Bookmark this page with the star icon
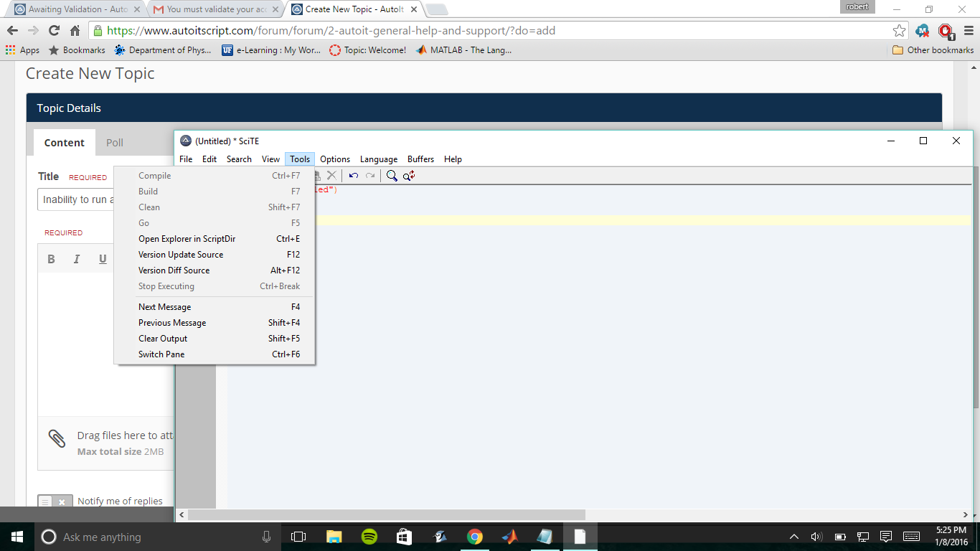 [x=899, y=31]
